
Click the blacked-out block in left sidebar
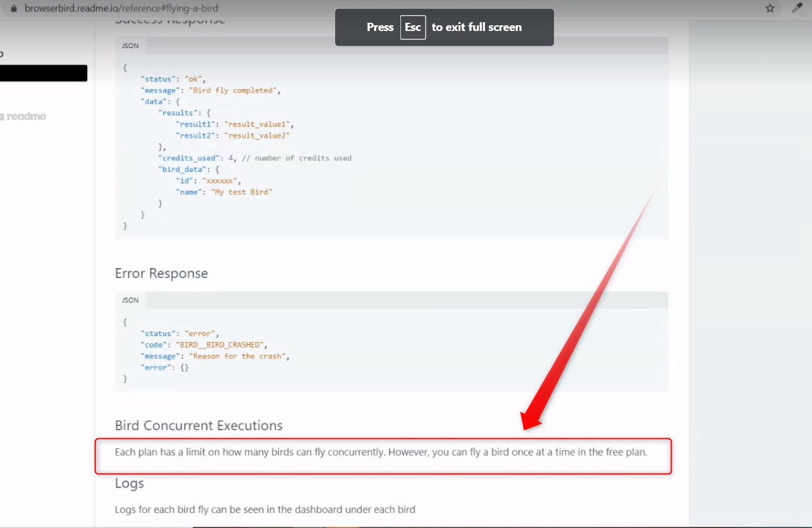(x=43, y=73)
